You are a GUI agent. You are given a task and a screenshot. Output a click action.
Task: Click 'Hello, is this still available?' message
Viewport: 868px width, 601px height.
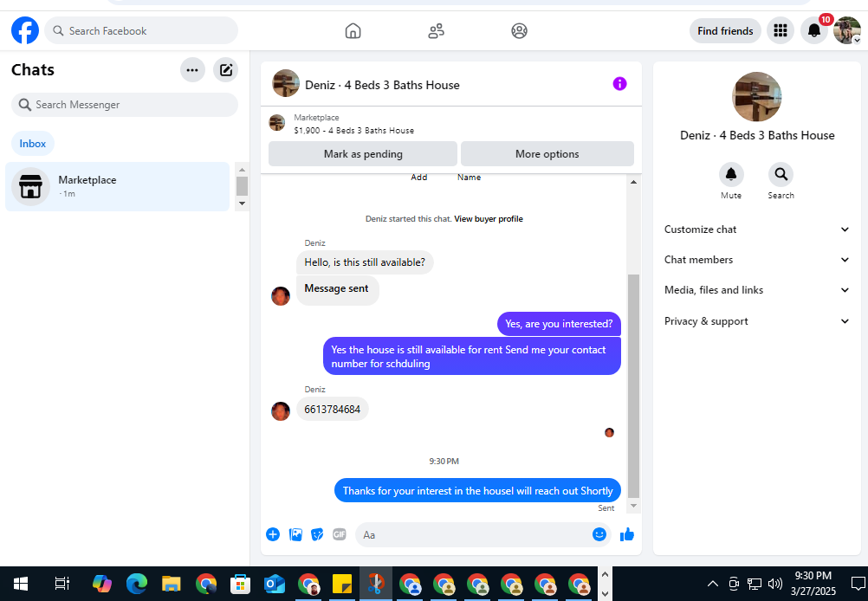point(365,262)
